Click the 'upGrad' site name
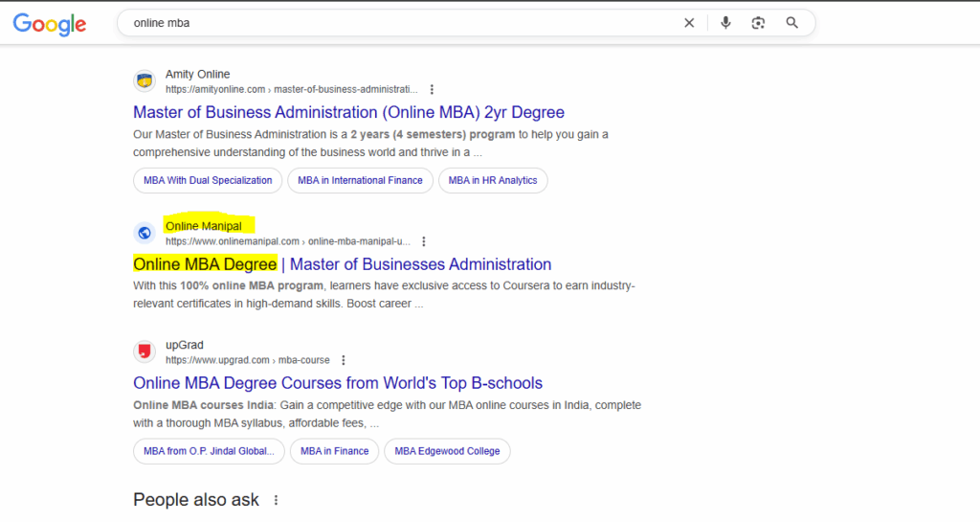 pos(185,345)
